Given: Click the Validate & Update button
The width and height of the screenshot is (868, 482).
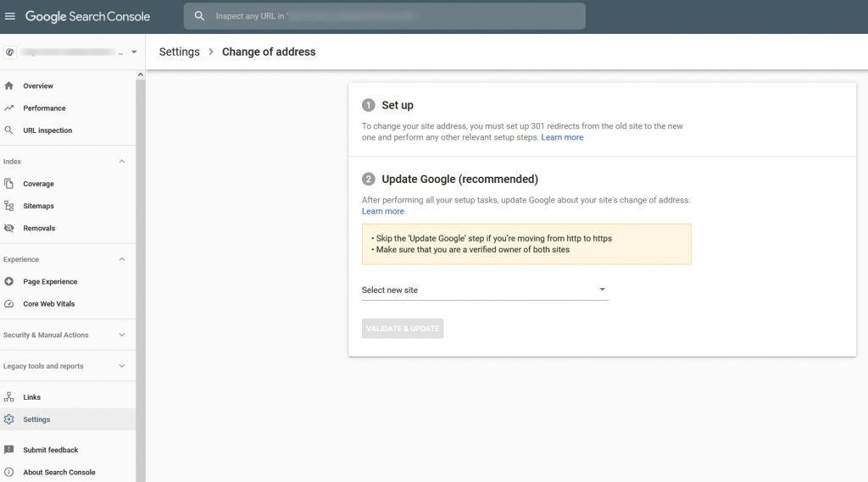Looking at the screenshot, I should click(403, 329).
